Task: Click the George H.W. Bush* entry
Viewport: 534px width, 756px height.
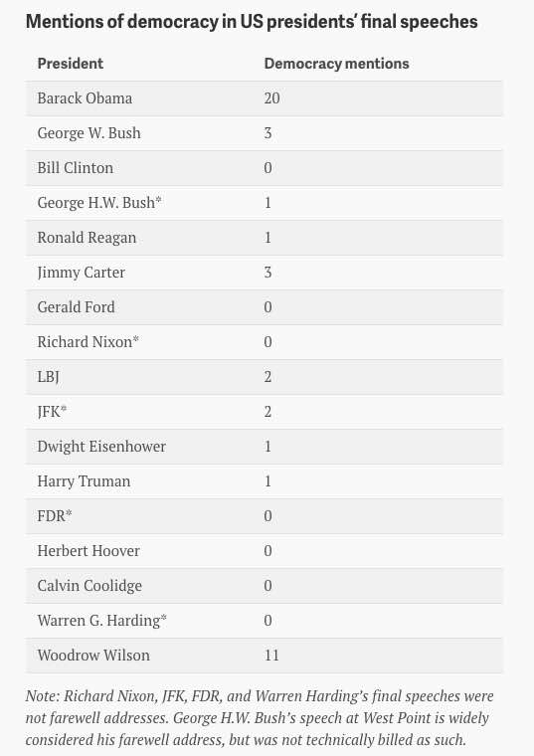Action: point(99,203)
